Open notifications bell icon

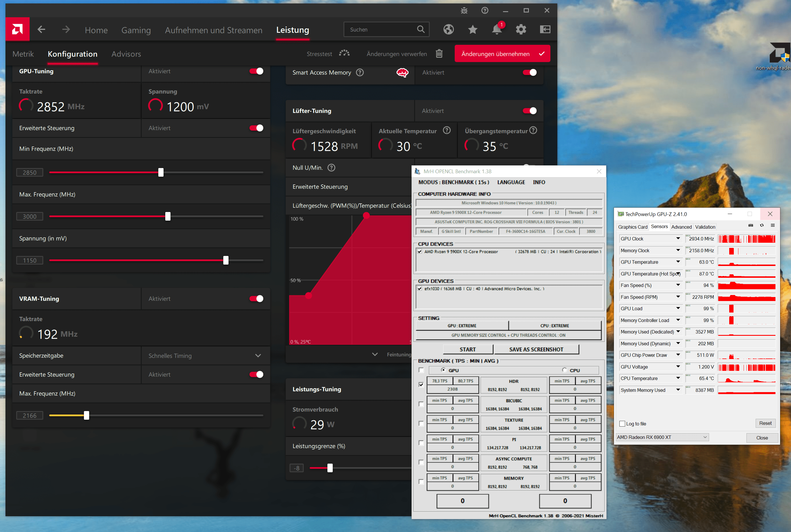point(496,30)
